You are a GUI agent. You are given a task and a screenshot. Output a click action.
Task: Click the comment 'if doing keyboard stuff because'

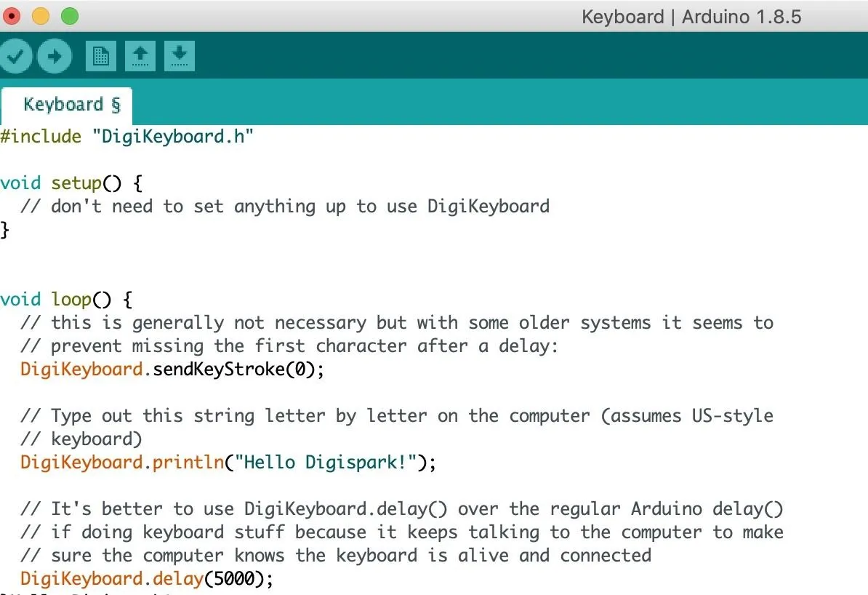[402, 532]
